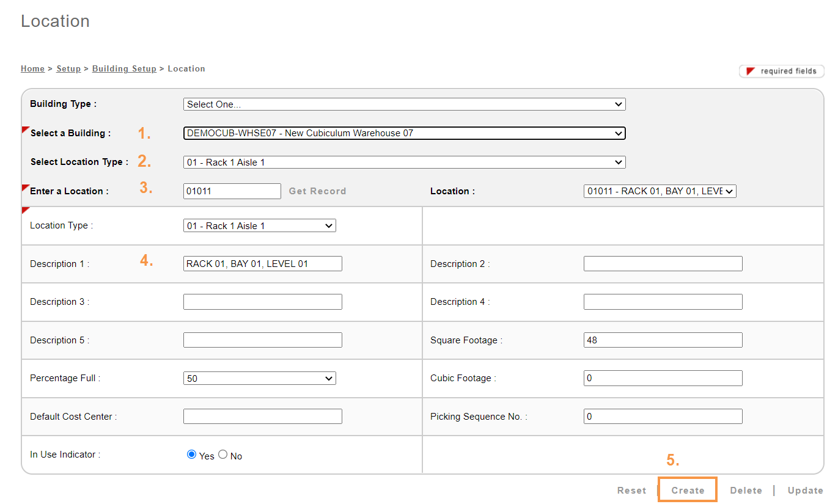
Task: Focus the Description 1 input field
Action: point(262,264)
